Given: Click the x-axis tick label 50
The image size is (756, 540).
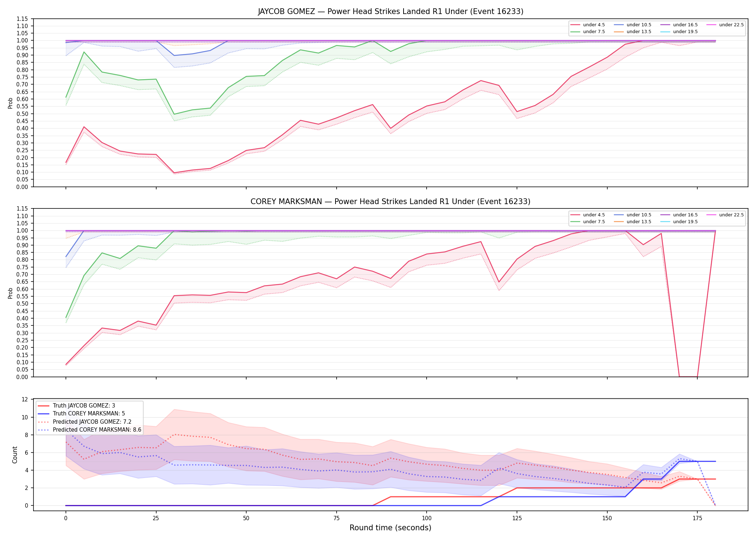Looking at the screenshot, I should click(x=246, y=518).
